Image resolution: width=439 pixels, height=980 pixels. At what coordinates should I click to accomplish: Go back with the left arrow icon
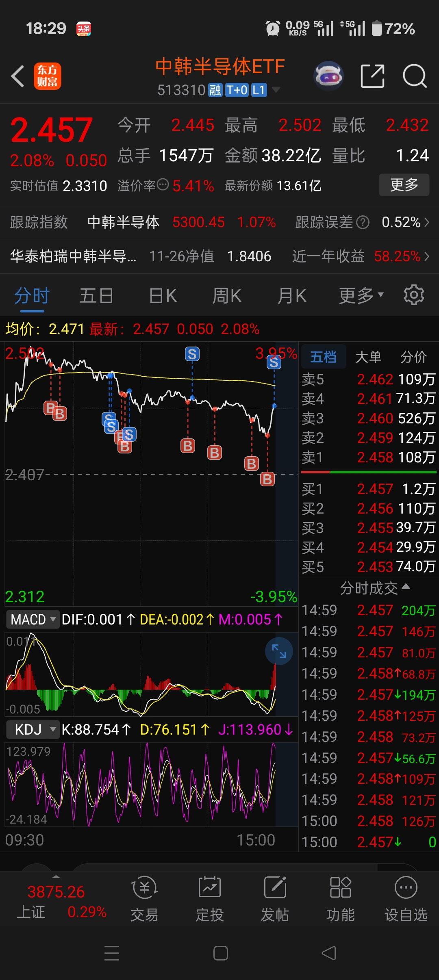[x=18, y=76]
